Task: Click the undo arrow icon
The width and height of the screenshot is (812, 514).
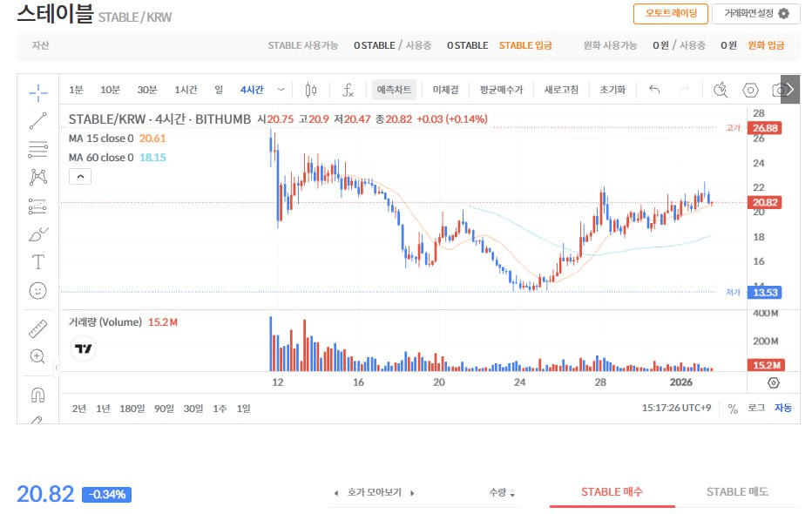Action: tap(653, 89)
